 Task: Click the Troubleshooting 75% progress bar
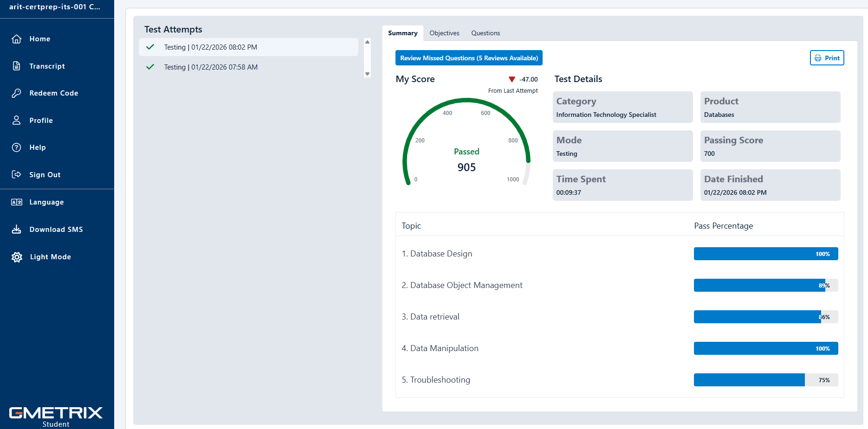[x=765, y=380]
